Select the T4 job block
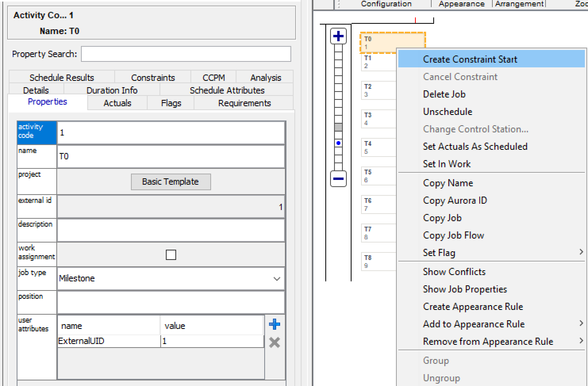 coord(378,147)
